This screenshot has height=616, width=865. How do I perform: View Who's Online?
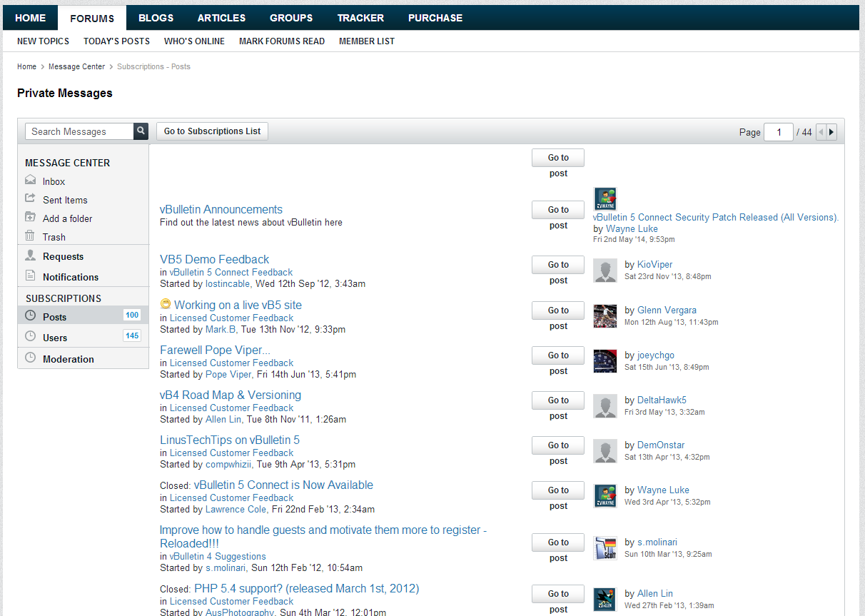[x=194, y=41]
